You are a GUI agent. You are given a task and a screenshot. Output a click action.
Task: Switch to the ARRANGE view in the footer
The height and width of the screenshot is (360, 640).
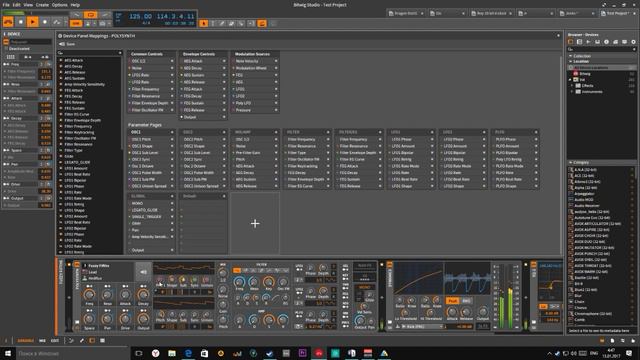coord(25,340)
